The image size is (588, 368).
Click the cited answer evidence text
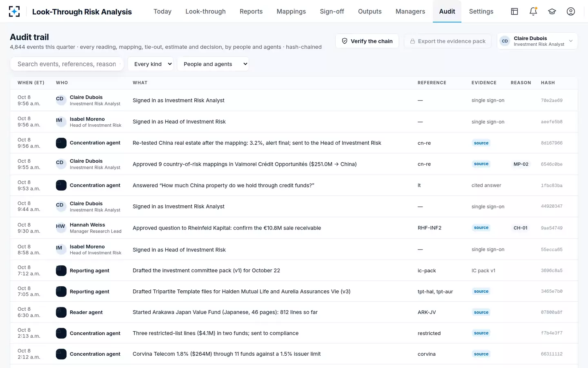tap(486, 185)
